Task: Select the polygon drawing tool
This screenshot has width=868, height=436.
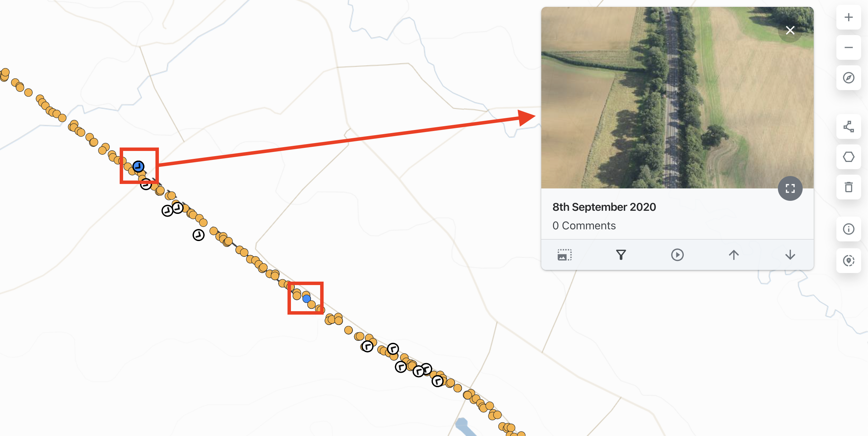Action: click(848, 157)
